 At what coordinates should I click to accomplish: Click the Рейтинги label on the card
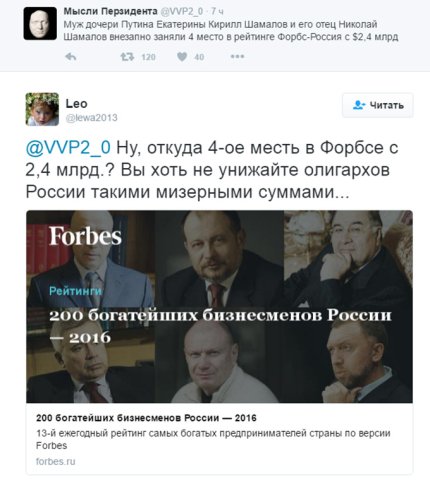75,291
